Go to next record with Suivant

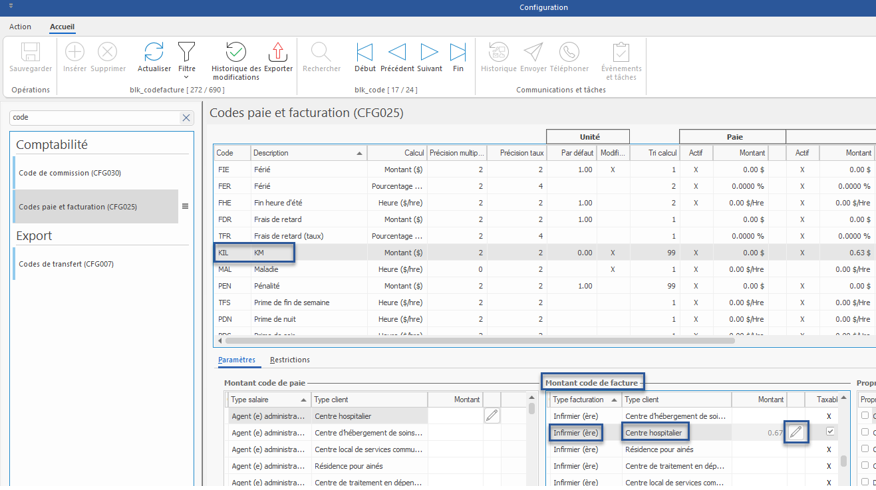(429, 56)
